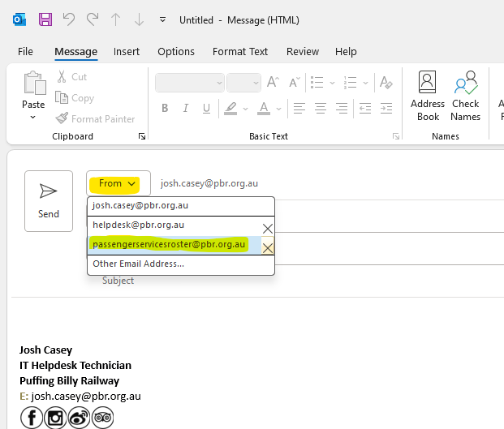The width and height of the screenshot is (504, 429).
Task: Redo the last action
Action: coord(93,20)
